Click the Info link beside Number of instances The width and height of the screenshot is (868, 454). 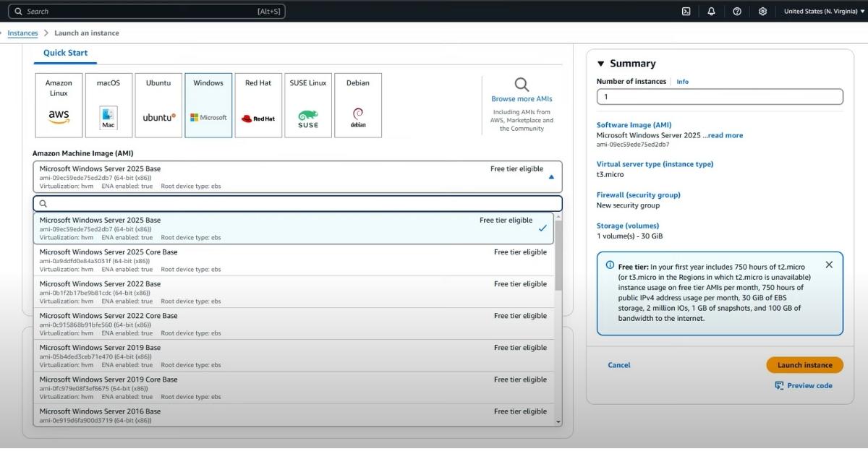[x=682, y=82]
